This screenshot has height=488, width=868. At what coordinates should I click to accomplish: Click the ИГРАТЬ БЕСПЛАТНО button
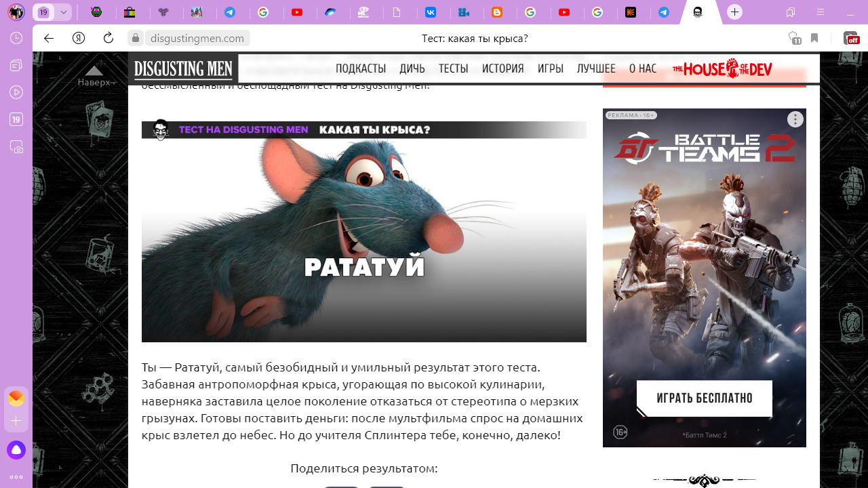(704, 398)
